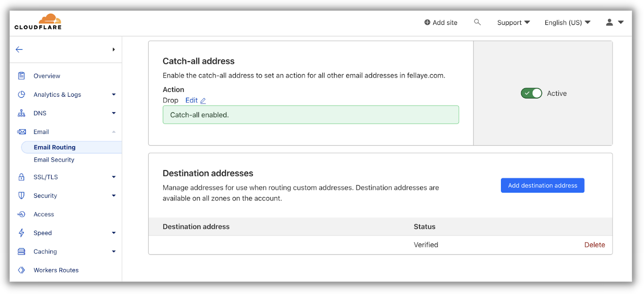
Task: Open the Support dropdown
Action: click(x=513, y=23)
